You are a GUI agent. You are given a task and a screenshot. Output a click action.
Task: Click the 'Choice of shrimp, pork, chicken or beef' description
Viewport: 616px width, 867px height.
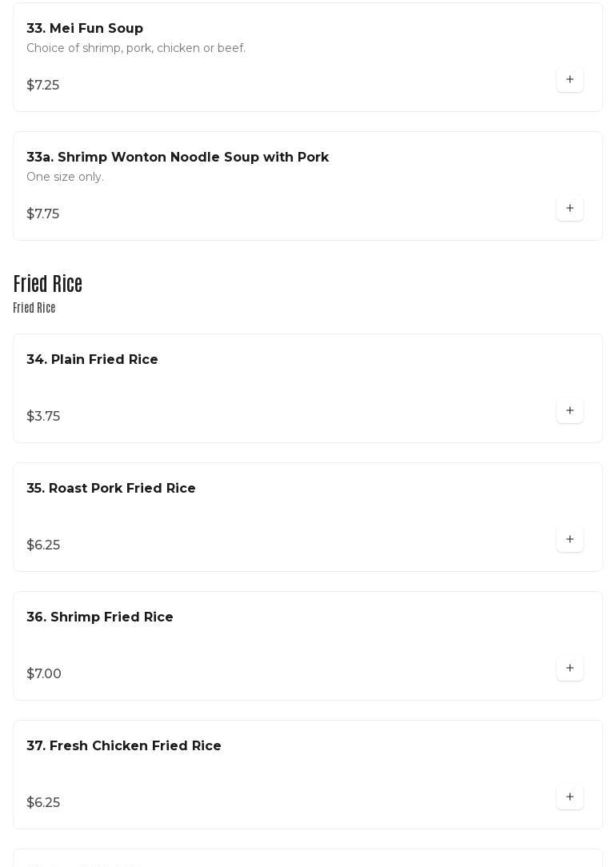(136, 49)
